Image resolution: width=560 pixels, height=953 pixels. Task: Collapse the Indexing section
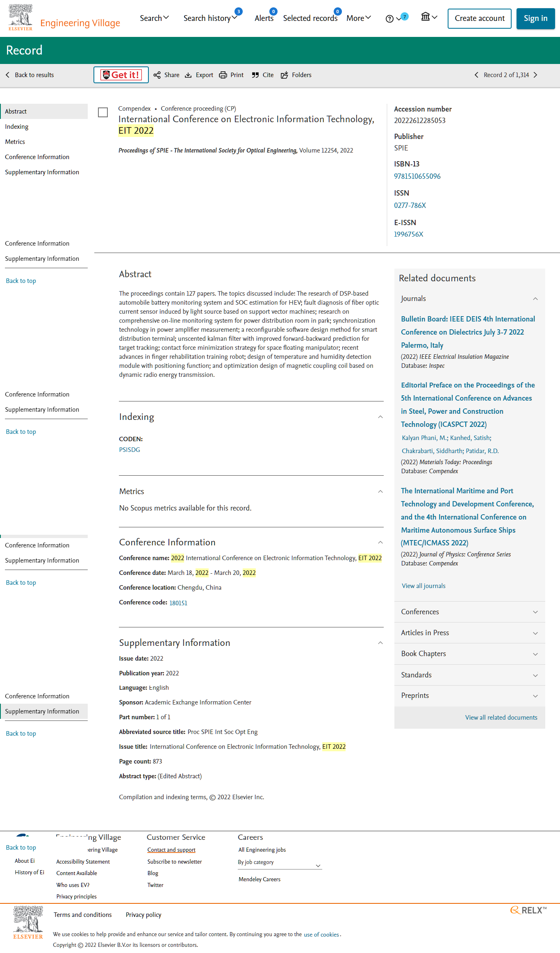(380, 417)
